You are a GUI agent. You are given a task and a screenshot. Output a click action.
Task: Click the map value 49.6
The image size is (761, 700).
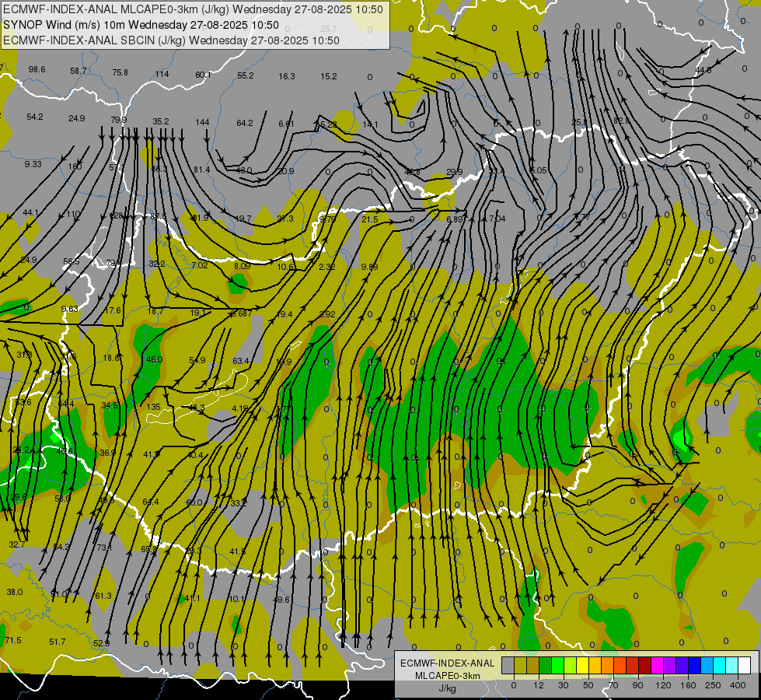[281, 600]
